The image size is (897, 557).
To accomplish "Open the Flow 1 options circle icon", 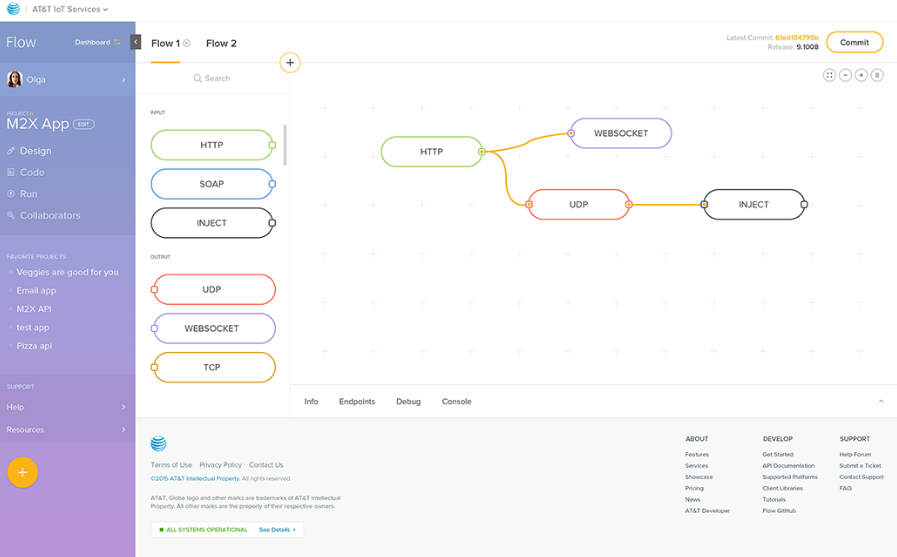I will tap(186, 43).
